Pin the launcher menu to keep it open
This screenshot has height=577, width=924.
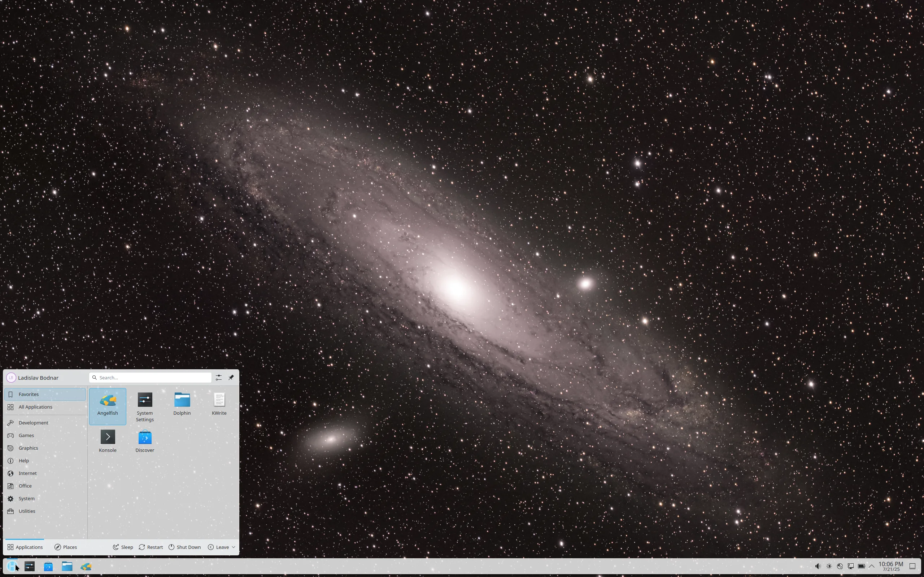[x=231, y=377]
